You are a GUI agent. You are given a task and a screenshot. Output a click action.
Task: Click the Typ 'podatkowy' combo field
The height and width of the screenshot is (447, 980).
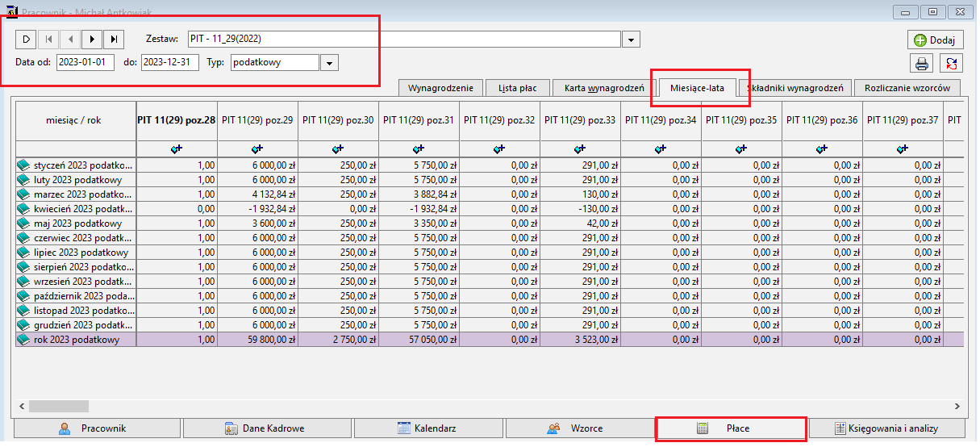point(274,63)
